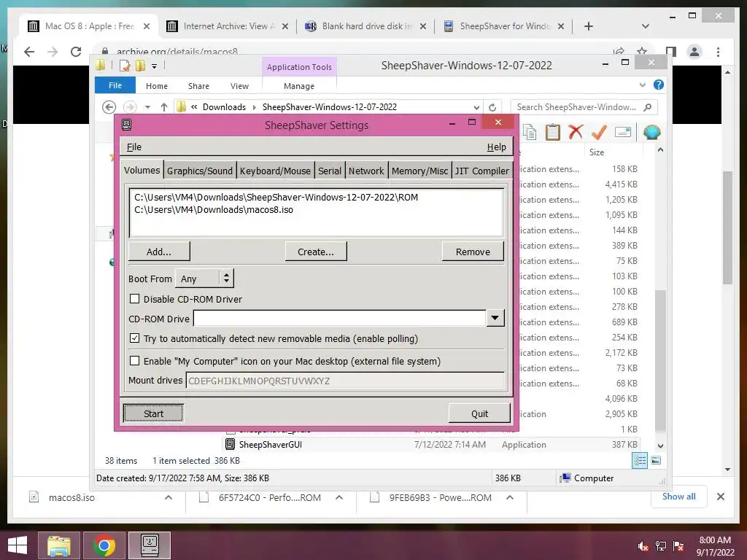Open Explorer help question mark icon
Image resolution: width=747 pixels, height=560 pixels.
[659, 85]
